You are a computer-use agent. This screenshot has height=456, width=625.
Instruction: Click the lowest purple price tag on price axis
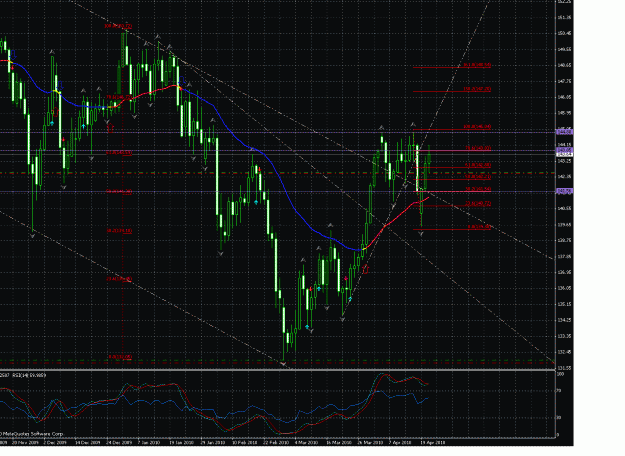(564, 191)
